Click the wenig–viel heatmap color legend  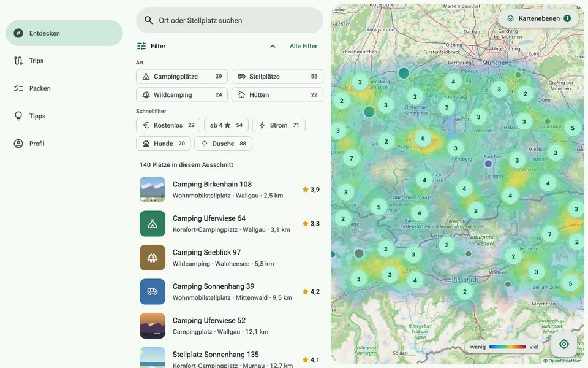[505, 347]
